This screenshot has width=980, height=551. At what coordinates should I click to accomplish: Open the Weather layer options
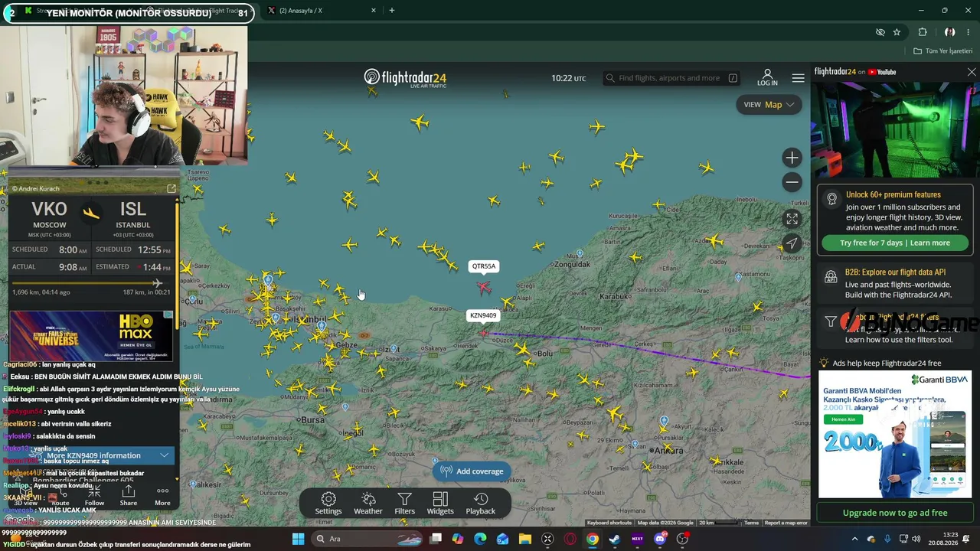367,504
